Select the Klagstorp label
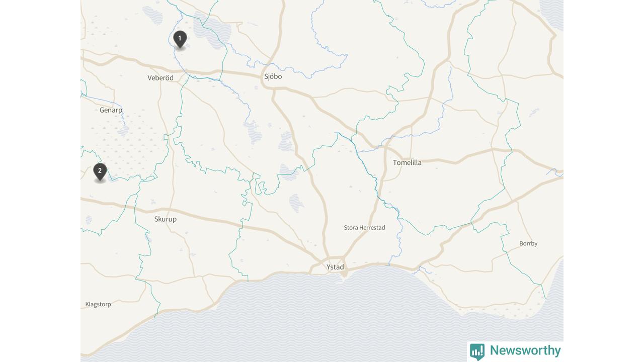Screen dimensions: 644x362 [x=98, y=304]
